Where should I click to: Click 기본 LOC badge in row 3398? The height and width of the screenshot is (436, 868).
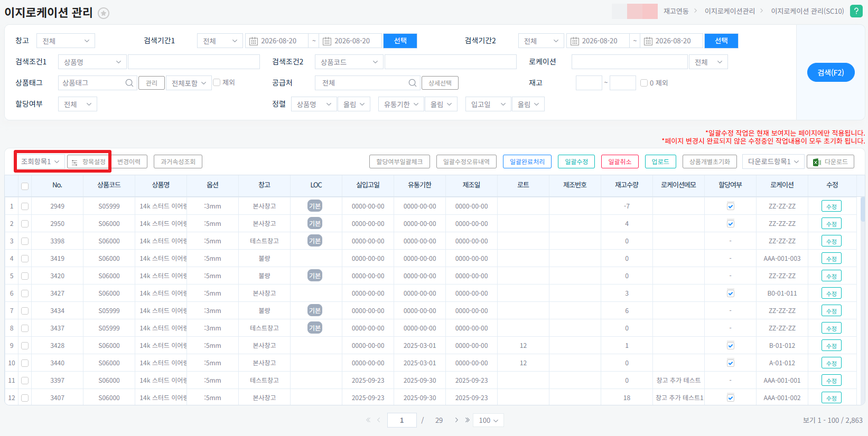315,241
